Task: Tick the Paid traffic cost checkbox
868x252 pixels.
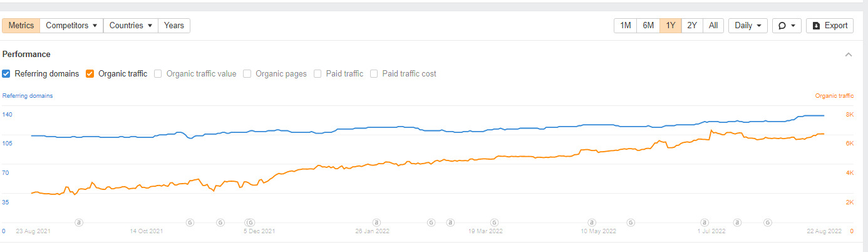Action: [374, 73]
